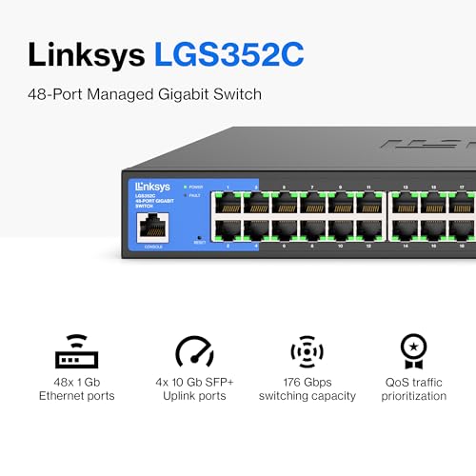Click the 4x 10 Gb SFP+ Uplink label
This screenshot has height=476, width=476.
(194, 389)
